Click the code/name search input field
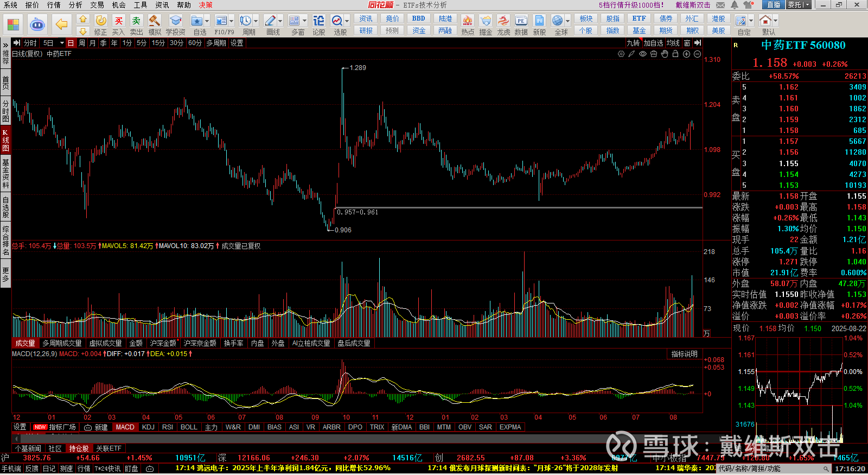868x475 pixels. point(774,468)
